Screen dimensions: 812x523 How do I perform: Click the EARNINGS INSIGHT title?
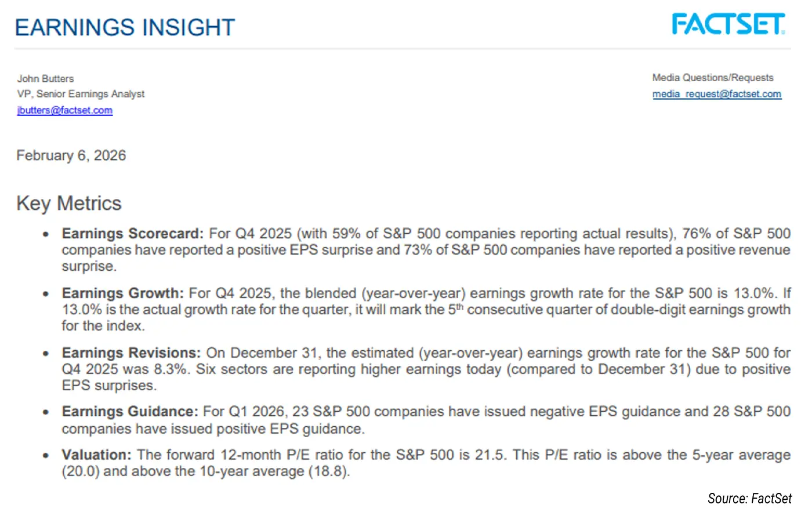pyautogui.click(x=125, y=27)
